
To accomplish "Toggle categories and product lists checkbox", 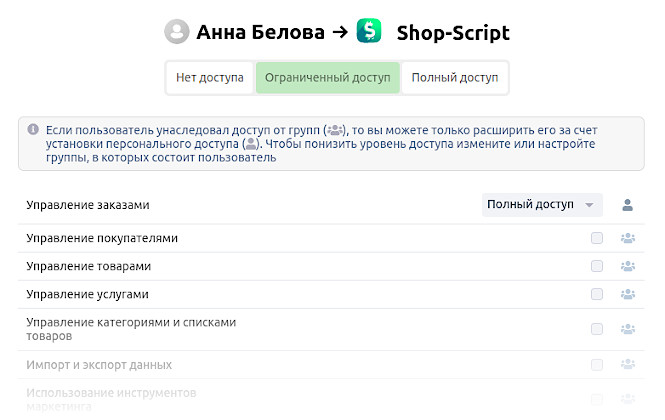I will pos(597,329).
